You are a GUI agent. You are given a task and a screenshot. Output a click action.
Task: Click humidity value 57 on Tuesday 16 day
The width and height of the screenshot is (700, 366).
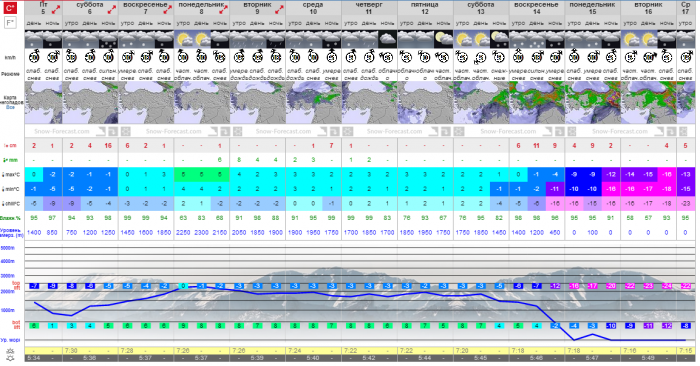pos(648,218)
